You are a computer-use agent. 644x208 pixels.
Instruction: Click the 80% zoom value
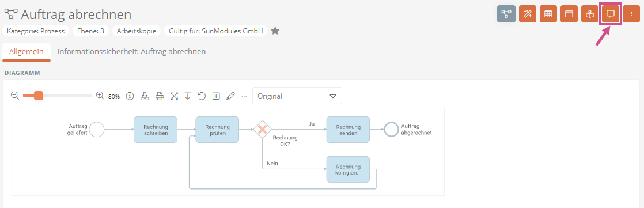114,97
